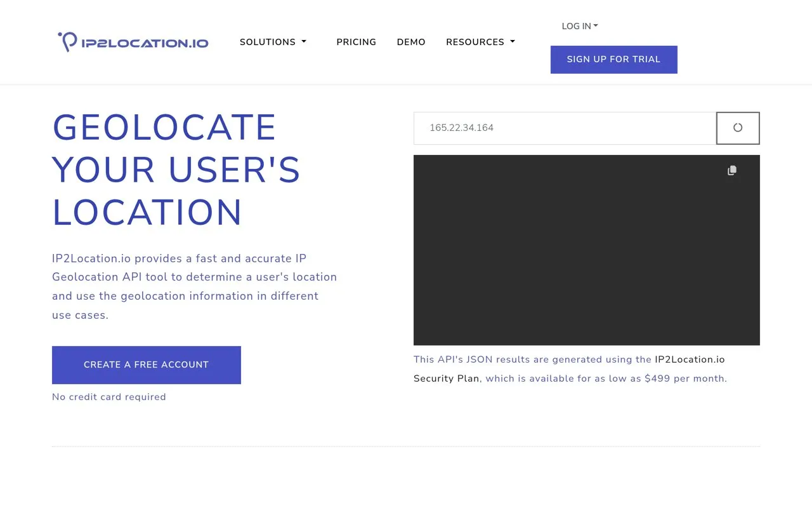This screenshot has height=508, width=812.
Task: Click Create a Free Account button
Action: [147, 365]
